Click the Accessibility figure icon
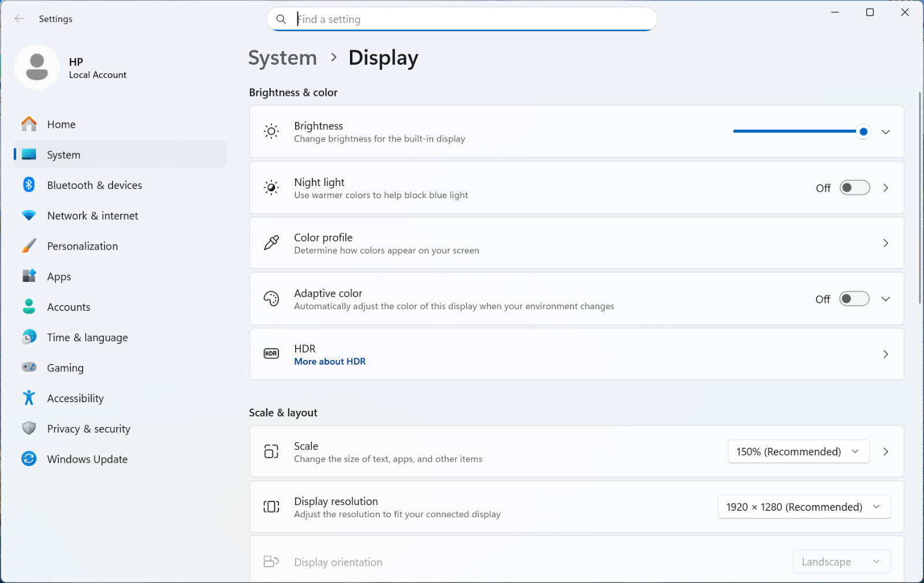This screenshot has width=924, height=583. tap(29, 398)
